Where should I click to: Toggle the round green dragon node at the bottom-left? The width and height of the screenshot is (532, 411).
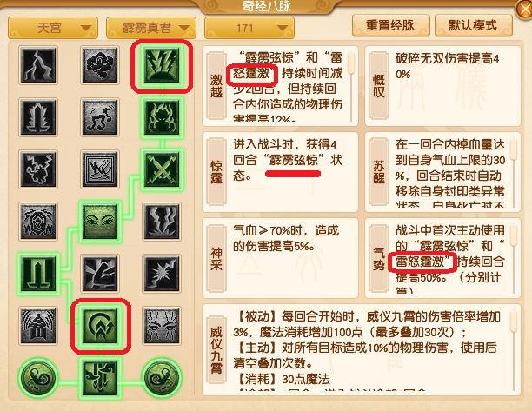[38, 377]
